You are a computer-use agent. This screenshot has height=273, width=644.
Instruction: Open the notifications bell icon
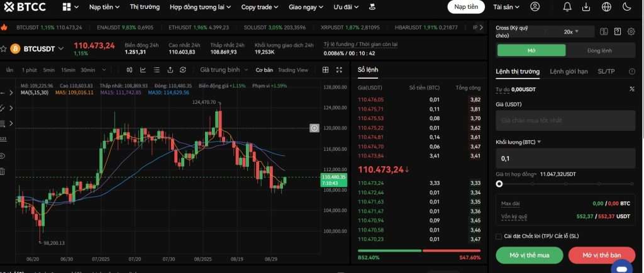567,7
